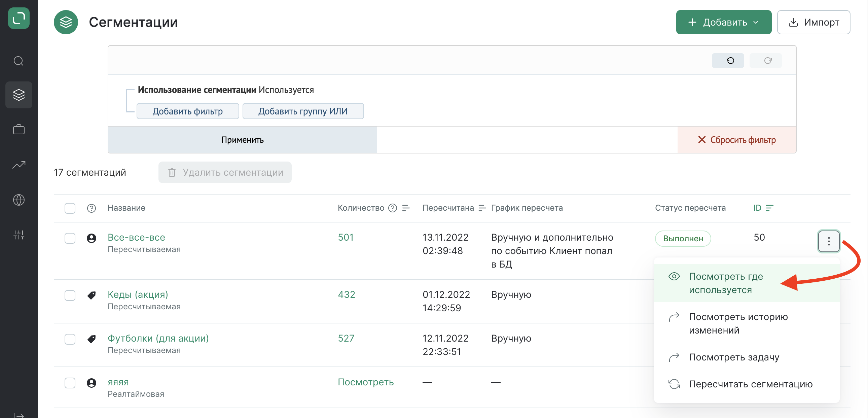Click the График пересчета column header
Screen dimensions: 868x418
click(x=527, y=208)
